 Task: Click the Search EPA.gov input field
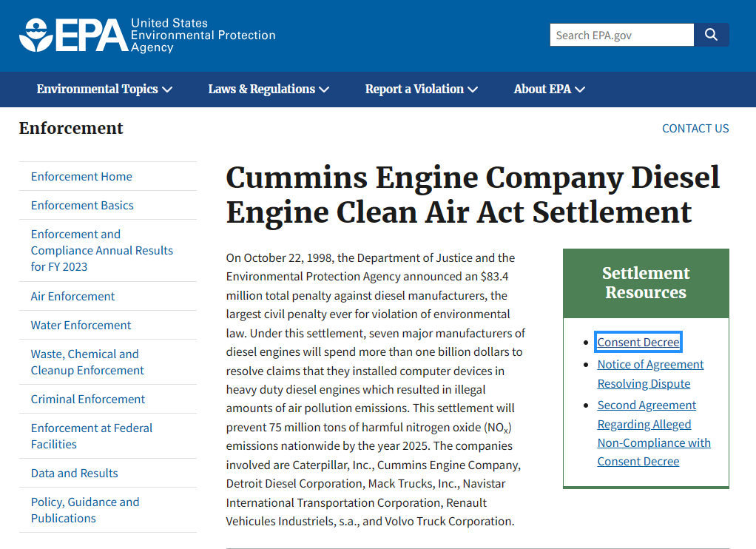pos(622,35)
